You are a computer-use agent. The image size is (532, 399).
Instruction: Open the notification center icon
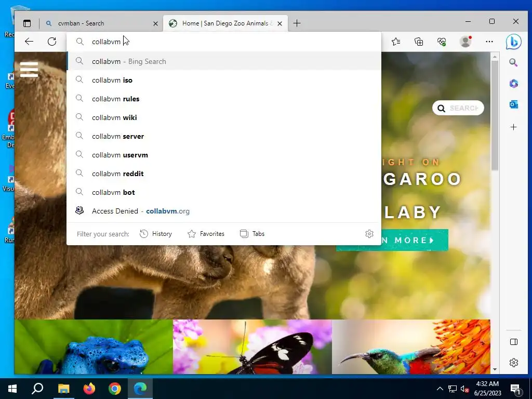pos(515,389)
